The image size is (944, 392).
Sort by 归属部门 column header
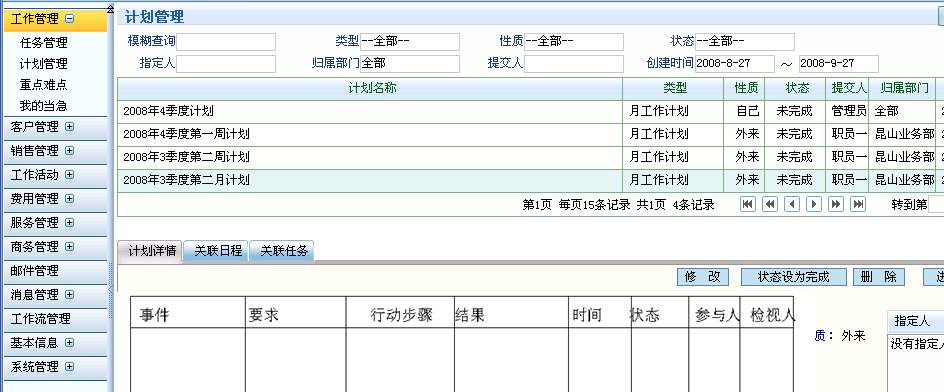[x=902, y=89]
